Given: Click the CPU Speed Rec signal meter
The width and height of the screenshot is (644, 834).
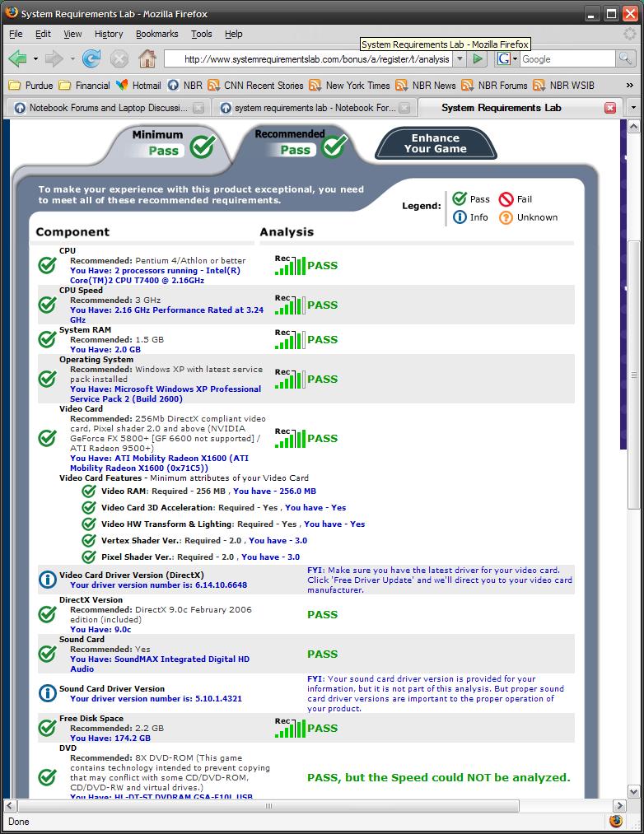Looking at the screenshot, I should (x=290, y=305).
